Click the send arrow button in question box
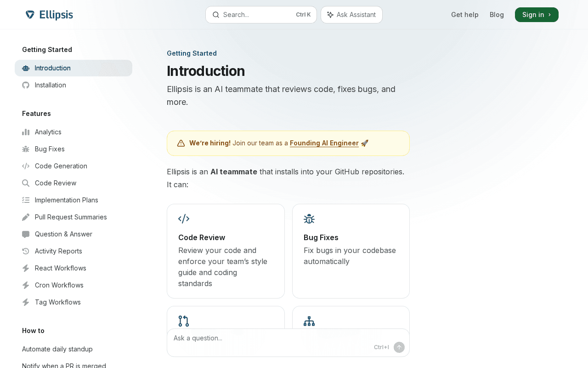This screenshot has height=368, width=588. (x=399, y=347)
